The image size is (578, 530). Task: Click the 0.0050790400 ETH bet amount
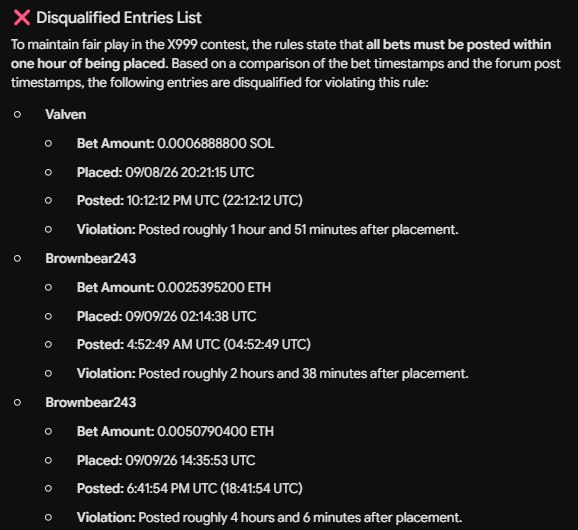pyautogui.click(x=216, y=432)
